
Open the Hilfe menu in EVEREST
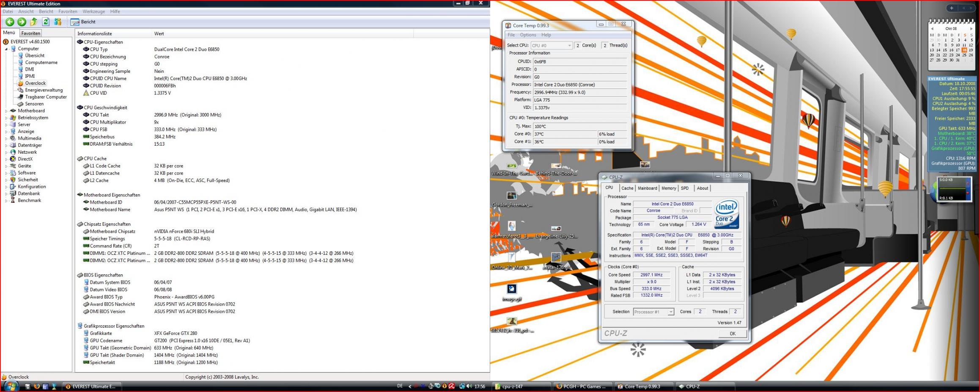(x=115, y=11)
